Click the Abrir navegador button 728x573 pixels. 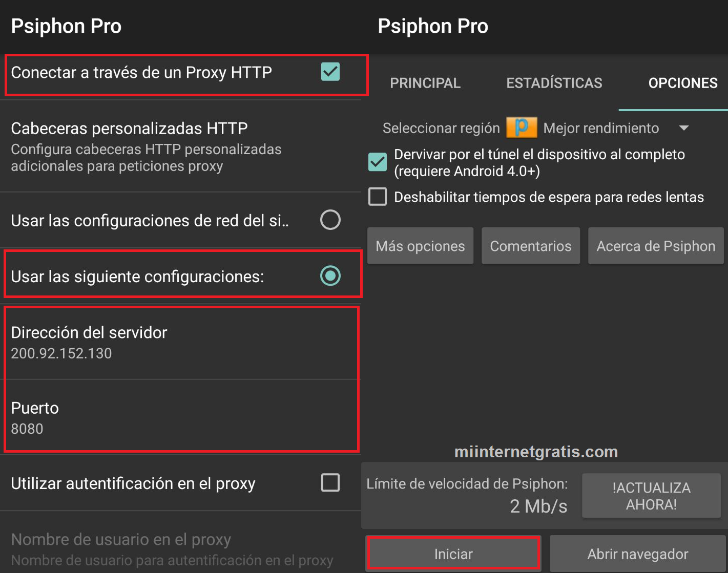pyautogui.click(x=638, y=554)
